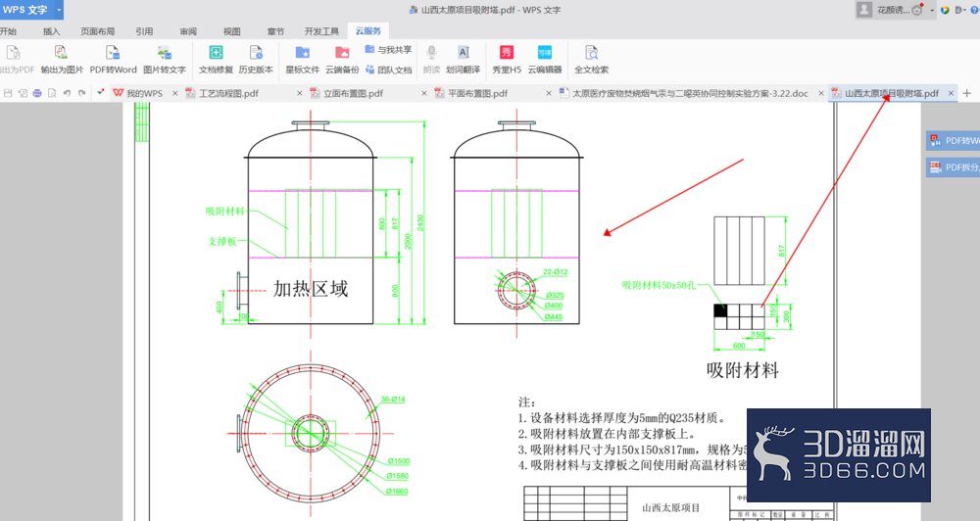Switch to the 工艺流程图.pdf tab
Screen dimensions: 980x521
pyautogui.click(x=228, y=93)
